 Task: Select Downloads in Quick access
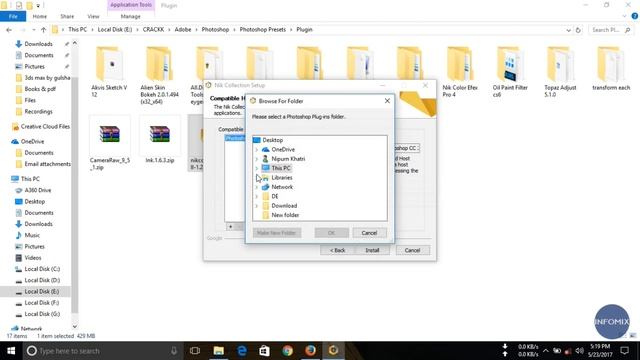click(x=38, y=44)
